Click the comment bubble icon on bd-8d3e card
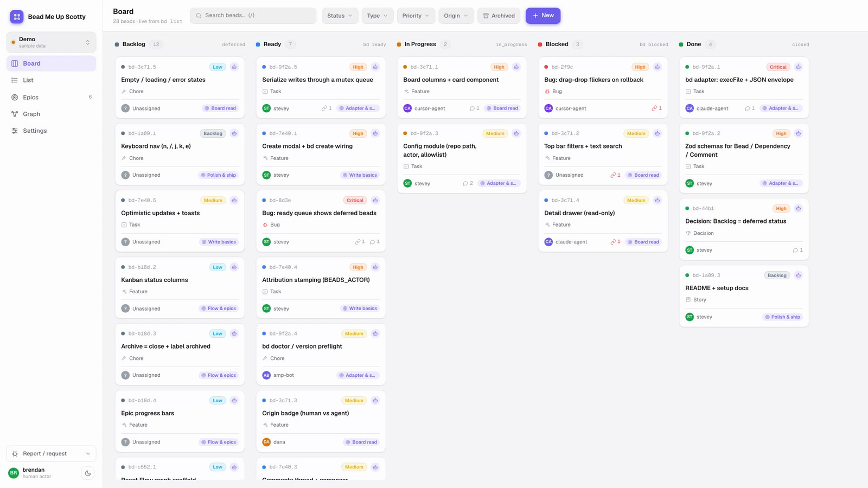This screenshot has width=868, height=488. [x=372, y=242]
